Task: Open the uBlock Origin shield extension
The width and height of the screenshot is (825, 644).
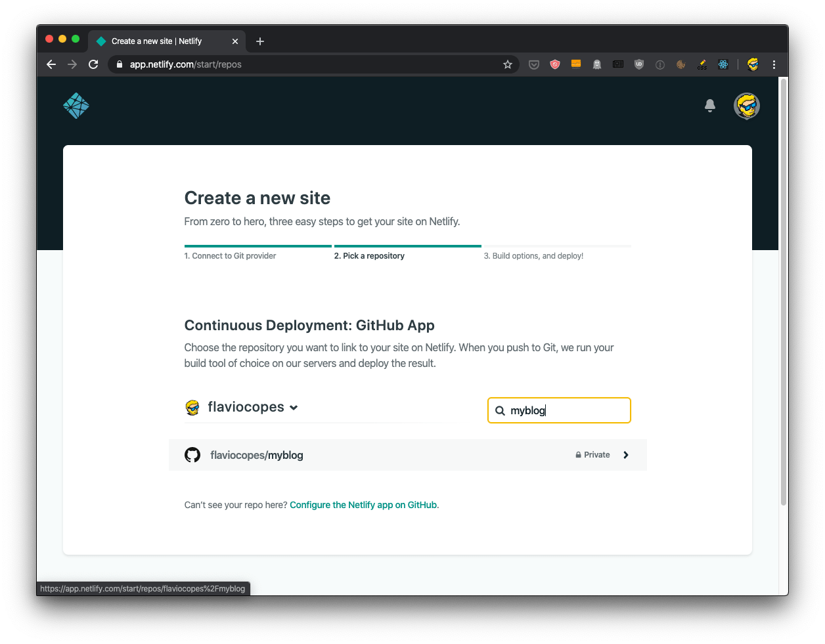Action: 639,64
